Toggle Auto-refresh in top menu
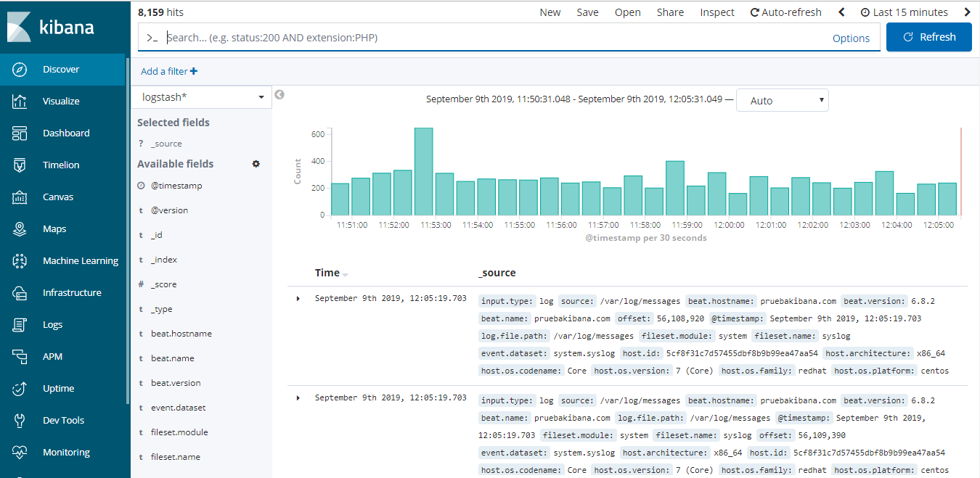 tap(786, 12)
